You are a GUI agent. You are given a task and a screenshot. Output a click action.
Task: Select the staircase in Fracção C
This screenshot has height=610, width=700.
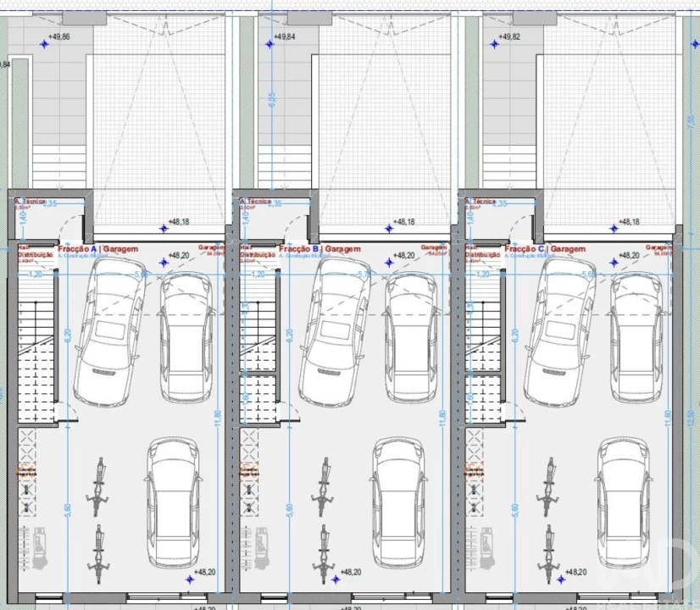coord(486,347)
